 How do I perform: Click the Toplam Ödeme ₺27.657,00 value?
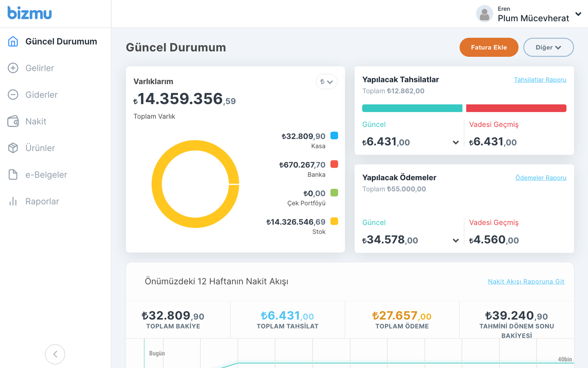(x=402, y=315)
